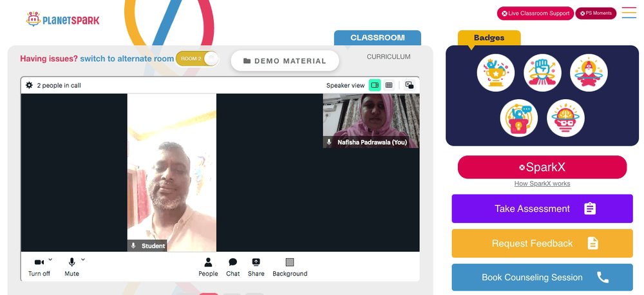Share your screen
Screen dimensions: 644x295
click(x=256, y=267)
